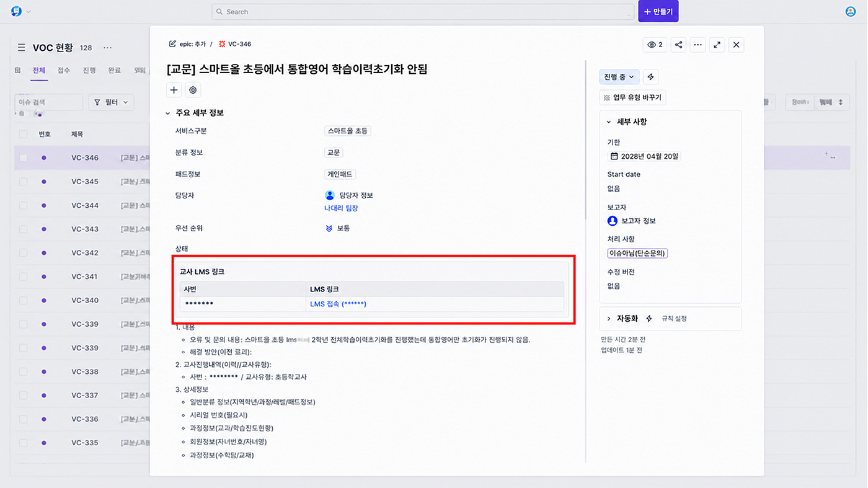Screen dimensions: 868x488
Task: Open more options beside VOC 현황 128
Action: click(108, 48)
